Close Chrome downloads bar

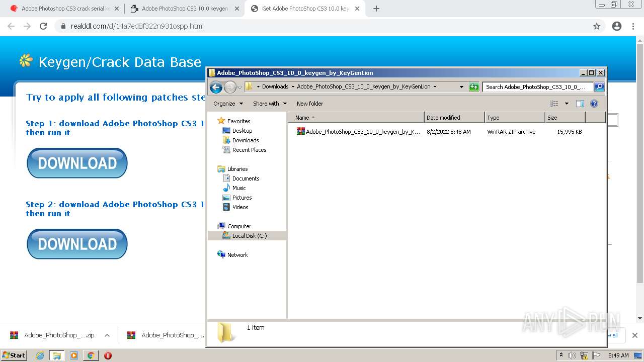pos(634,335)
